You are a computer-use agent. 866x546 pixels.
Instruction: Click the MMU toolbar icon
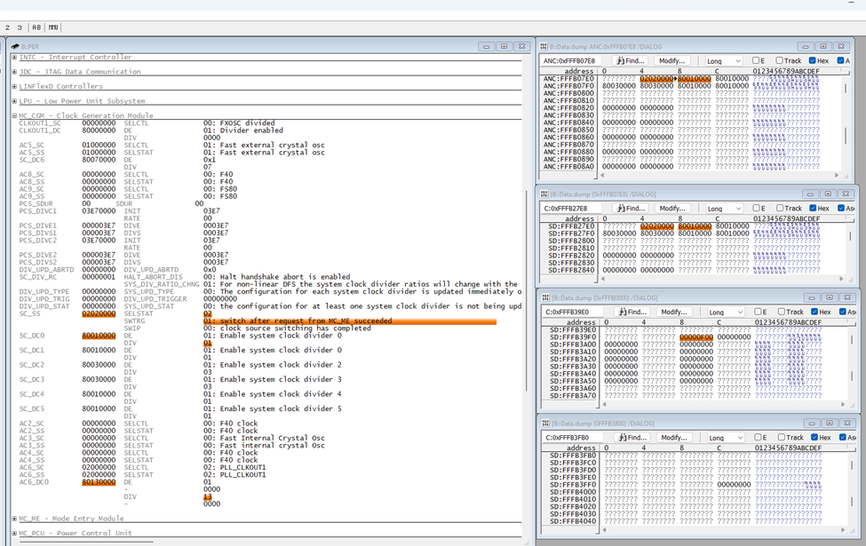tap(53, 27)
